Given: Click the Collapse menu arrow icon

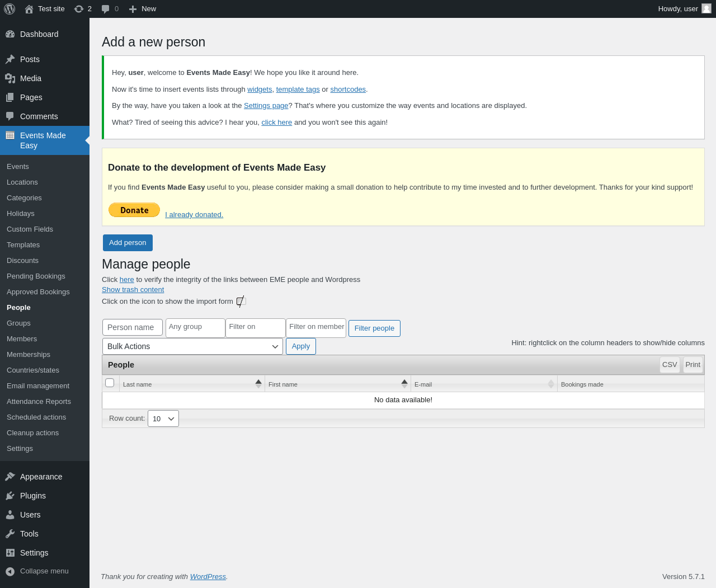Looking at the screenshot, I should 10,571.
